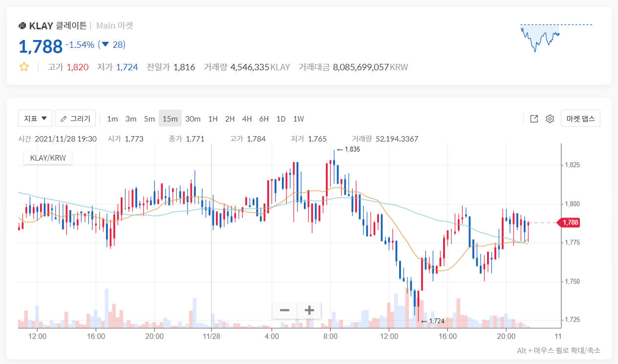Select the 3m chart interval

click(131, 119)
